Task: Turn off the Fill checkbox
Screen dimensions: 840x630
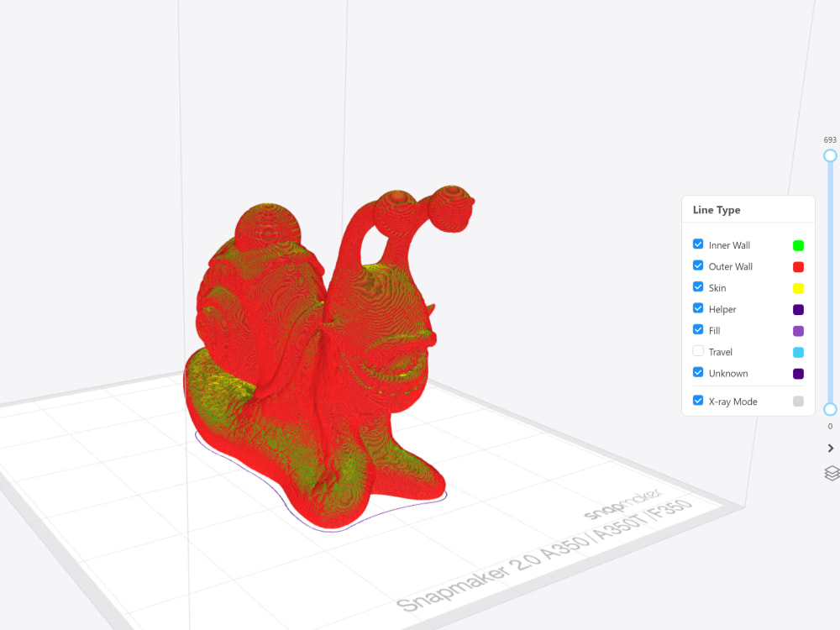Action: click(698, 330)
